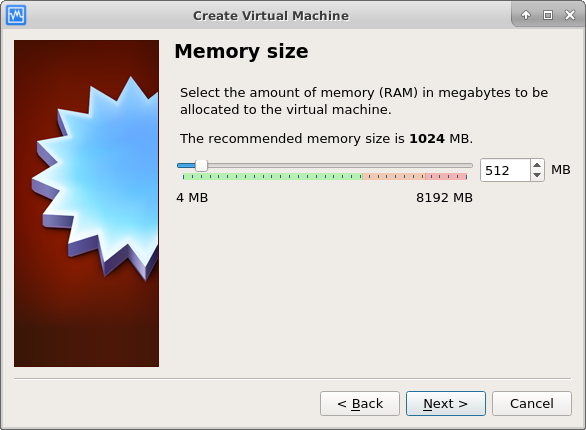Increase memory with the spinbox up arrow
The image size is (586, 430).
click(537, 165)
